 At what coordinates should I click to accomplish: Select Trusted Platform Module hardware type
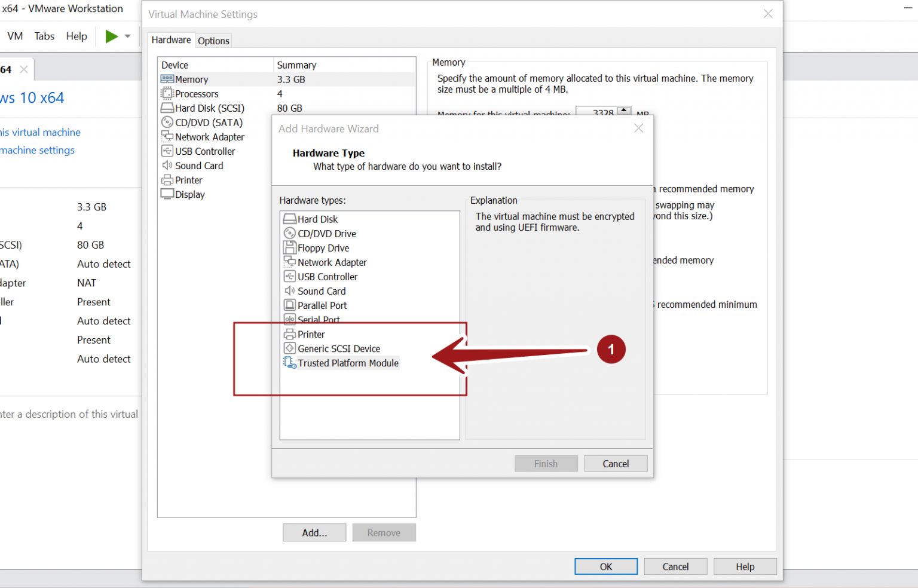347,363
